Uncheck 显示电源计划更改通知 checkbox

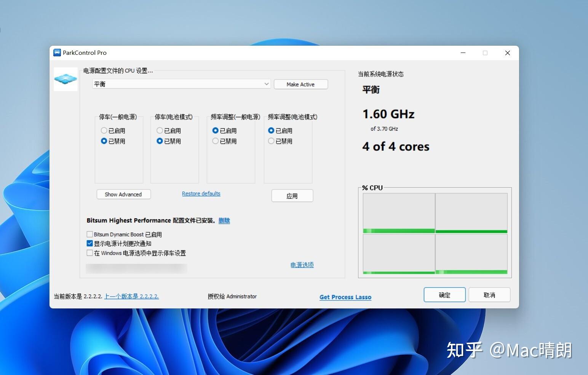pos(90,243)
